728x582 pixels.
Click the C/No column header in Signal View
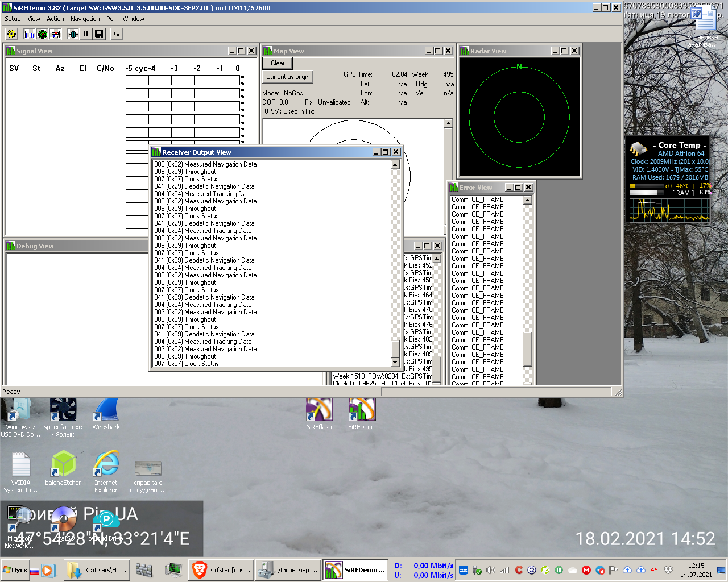105,68
